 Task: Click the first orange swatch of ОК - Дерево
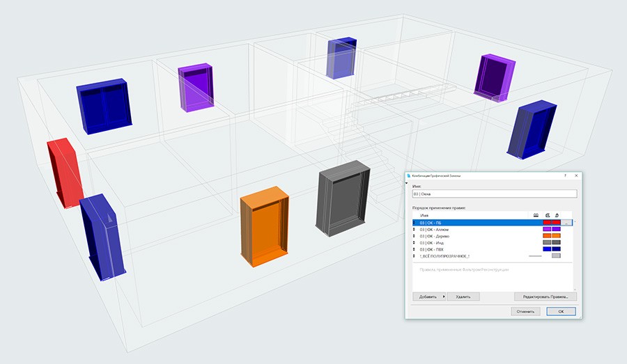click(547, 236)
